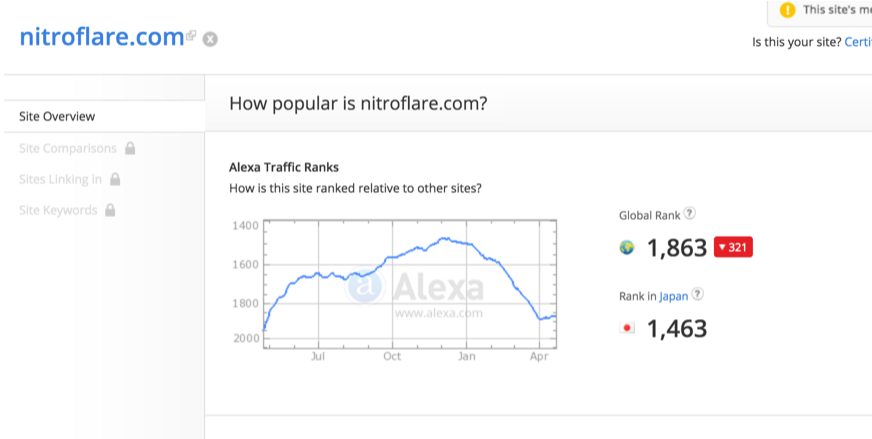The height and width of the screenshot is (439, 872).
Task: Click the lock icon beside Site Comparisons
Action: point(130,148)
